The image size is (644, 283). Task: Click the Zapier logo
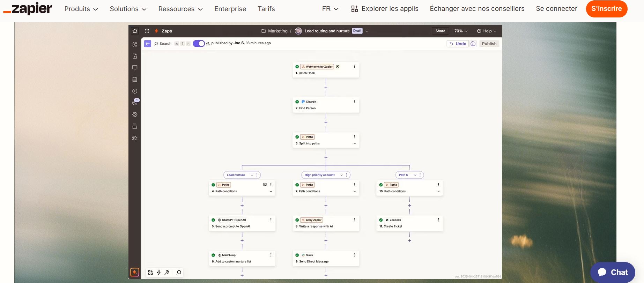coord(28,9)
